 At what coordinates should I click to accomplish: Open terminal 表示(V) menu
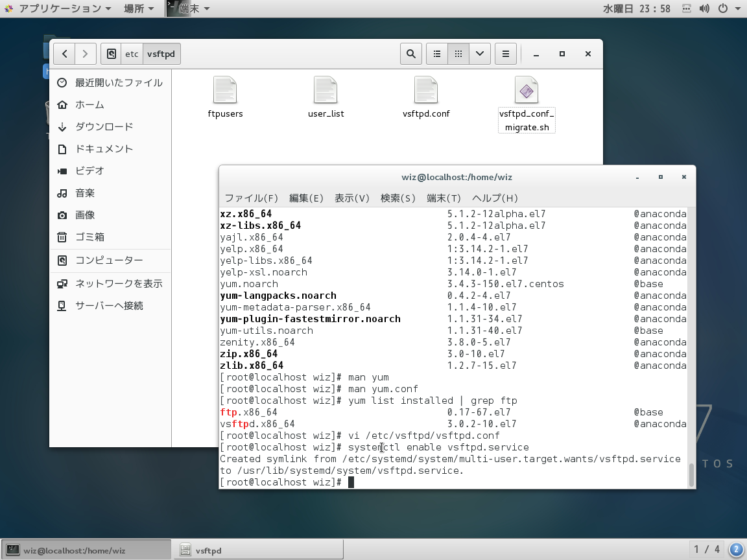pyautogui.click(x=351, y=198)
